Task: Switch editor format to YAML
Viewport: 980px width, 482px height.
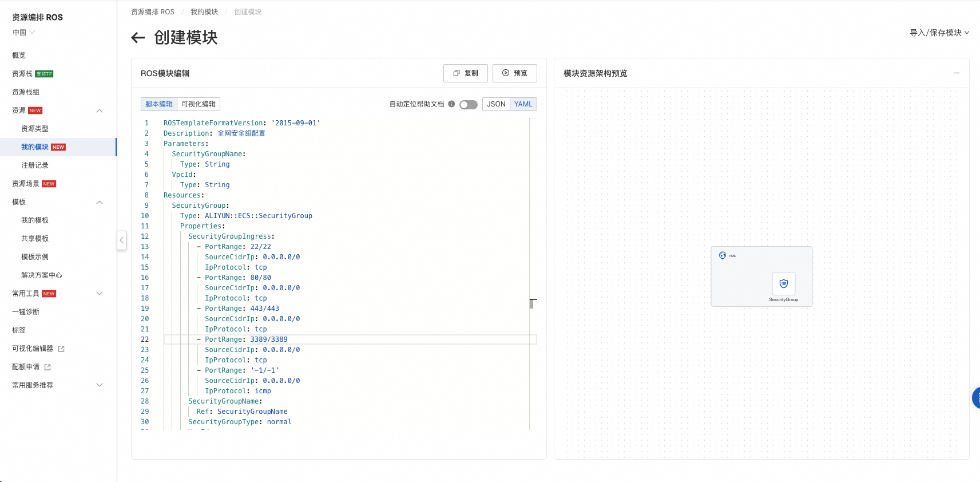Action: pos(523,104)
